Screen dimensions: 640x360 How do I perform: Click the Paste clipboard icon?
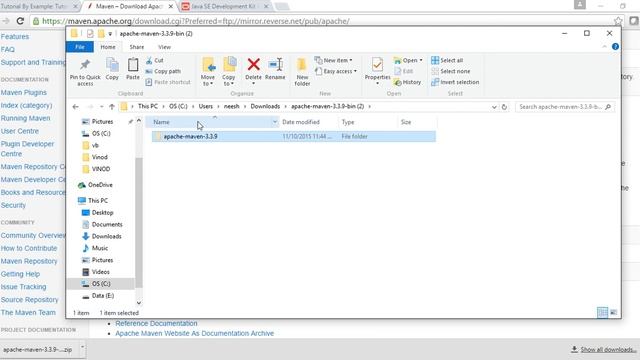point(133,69)
